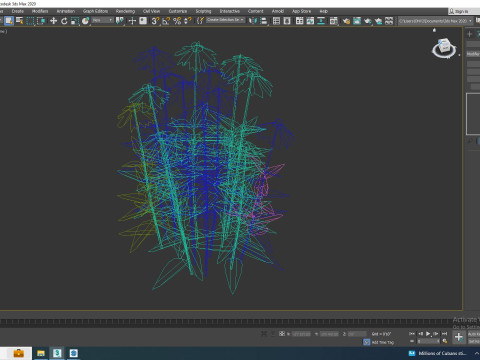Click the X coordinate field

[302, 334]
